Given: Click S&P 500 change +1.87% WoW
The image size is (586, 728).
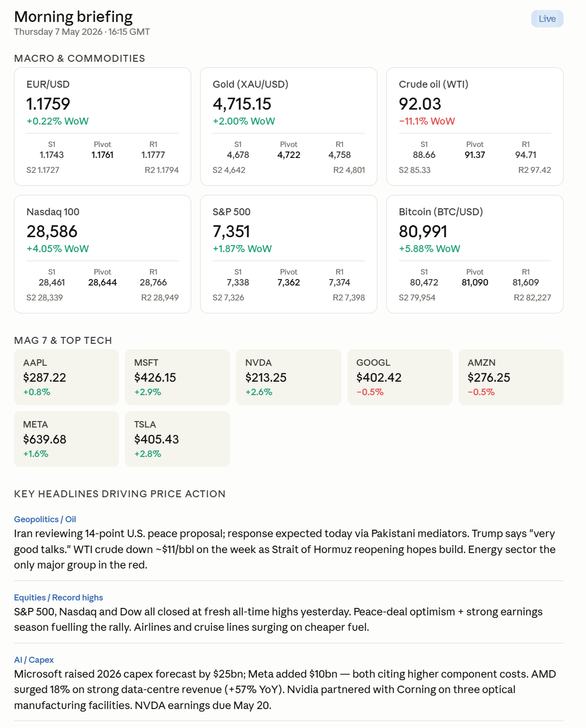Looking at the screenshot, I should click(242, 249).
